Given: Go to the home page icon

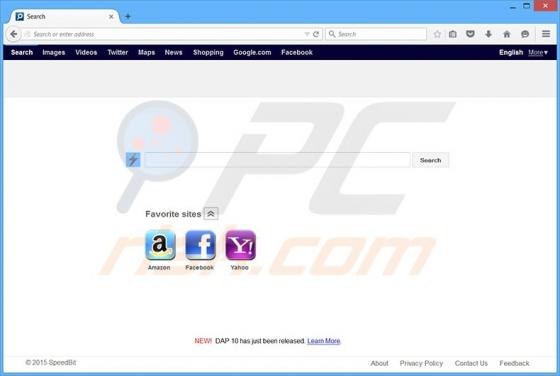Looking at the screenshot, I should pos(506,34).
